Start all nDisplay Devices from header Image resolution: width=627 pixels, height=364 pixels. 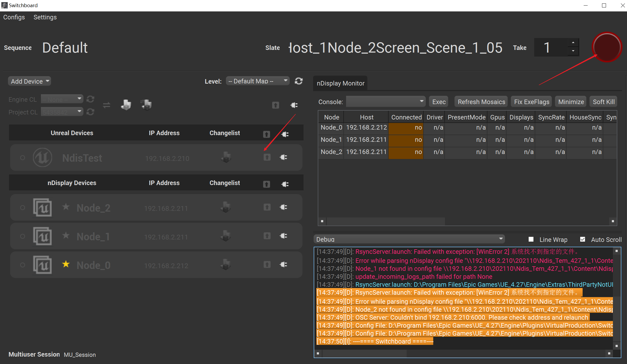pos(267,184)
